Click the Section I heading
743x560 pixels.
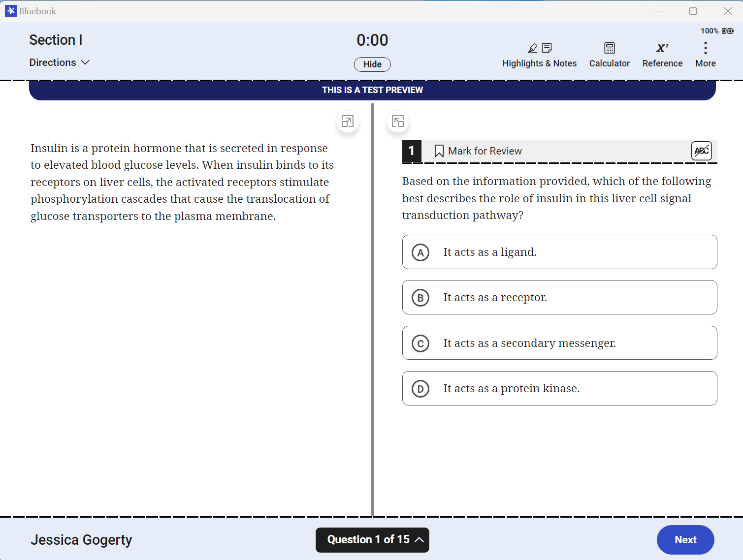click(x=56, y=40)
